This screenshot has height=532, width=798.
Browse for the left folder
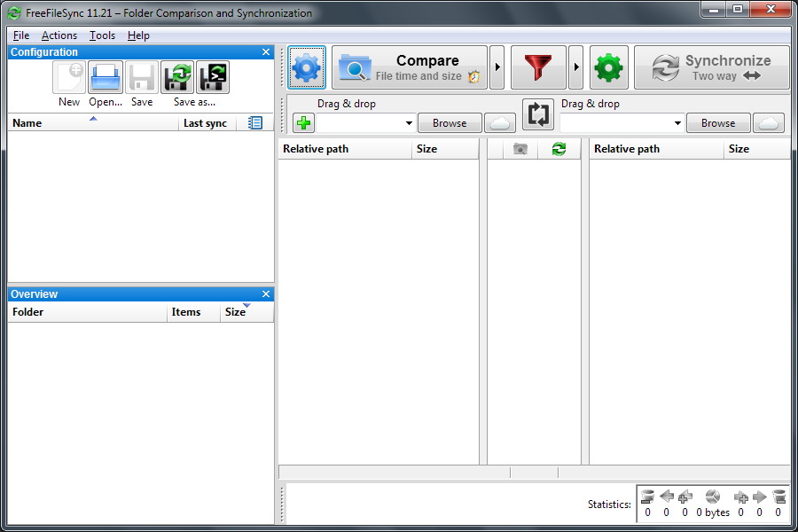pos(450,123)
